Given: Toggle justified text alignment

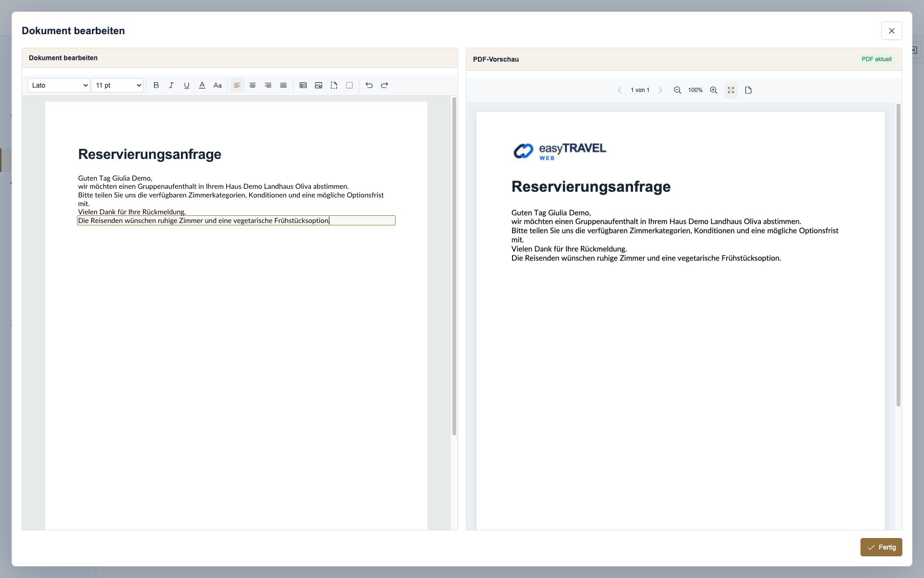Looking at the screenshot, I should pos(283,85).
